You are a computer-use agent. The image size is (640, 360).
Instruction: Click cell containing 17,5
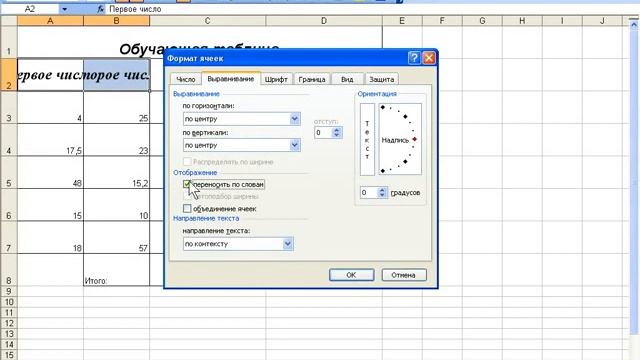pyautogui.click(x=50, y=140)
